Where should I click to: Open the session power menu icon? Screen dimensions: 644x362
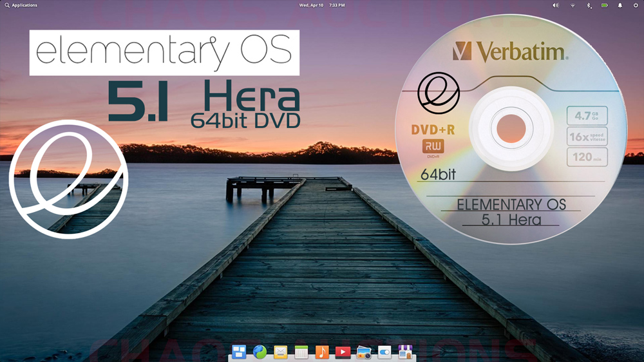pos(636,5)
